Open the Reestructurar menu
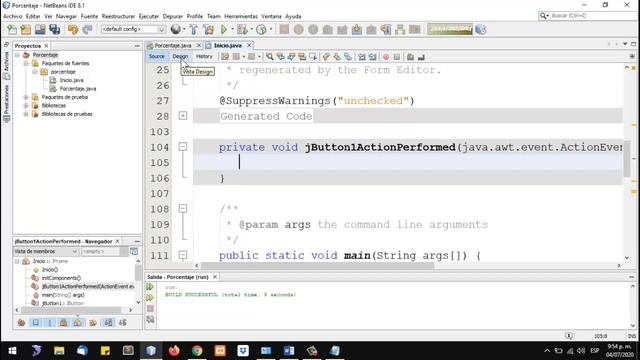 [118, 16]
